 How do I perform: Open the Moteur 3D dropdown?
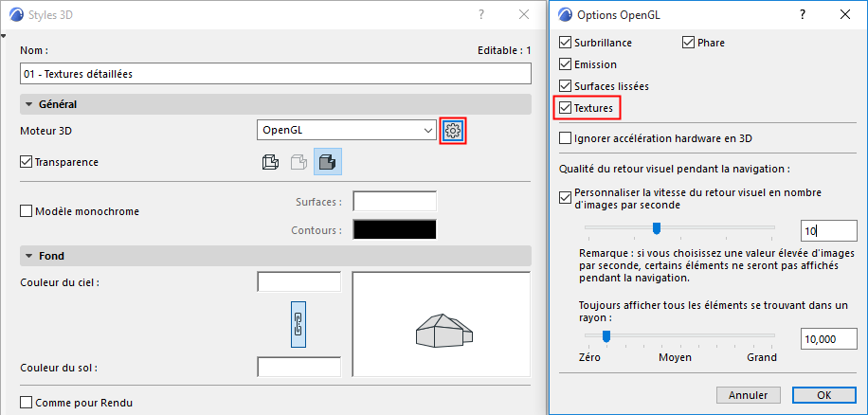click(x=346, y=130)
